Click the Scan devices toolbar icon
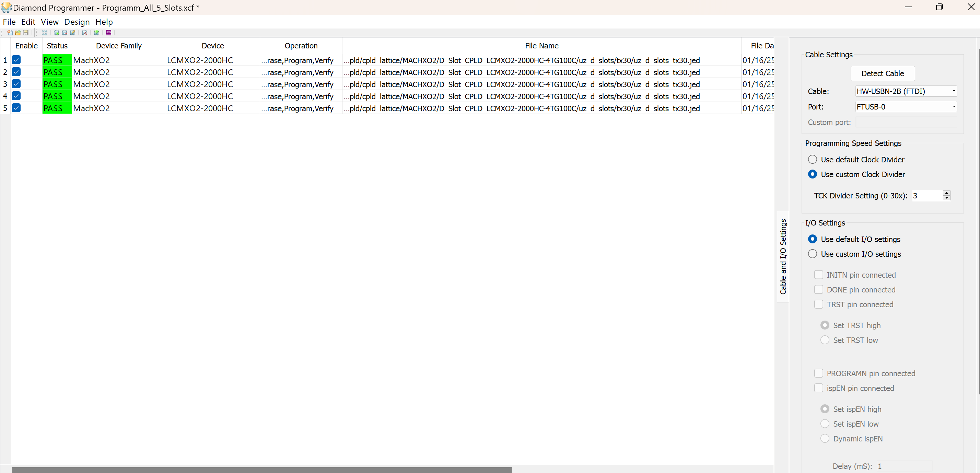 45,33
